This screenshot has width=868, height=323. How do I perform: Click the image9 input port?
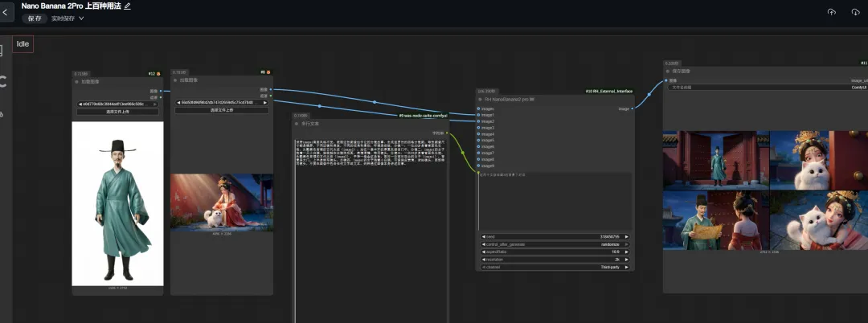(478, 166)
